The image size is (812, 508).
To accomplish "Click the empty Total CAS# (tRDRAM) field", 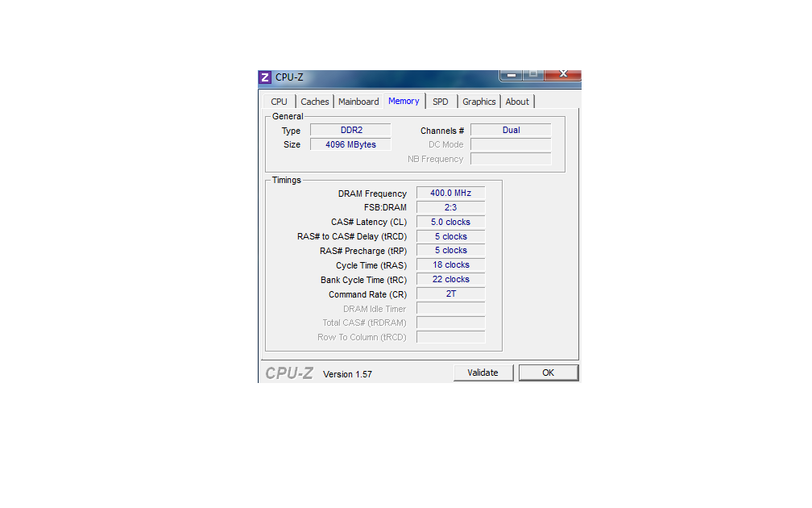I will tap(450, 323).
